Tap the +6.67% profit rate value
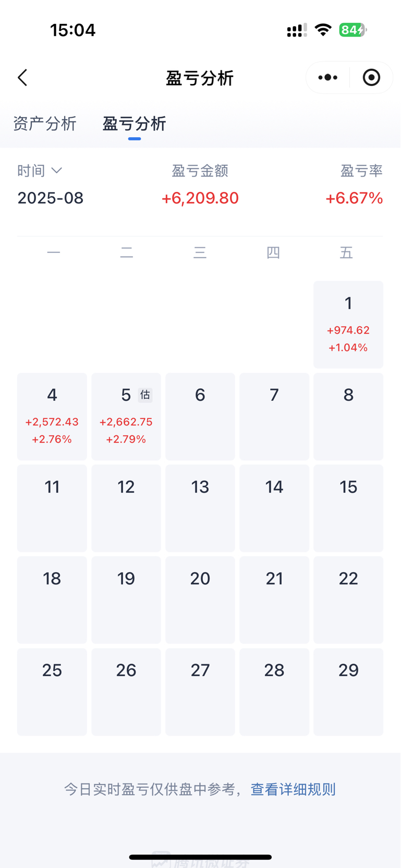Image resolution: width=401 pixels, height=868 pixels. [354, 198]
